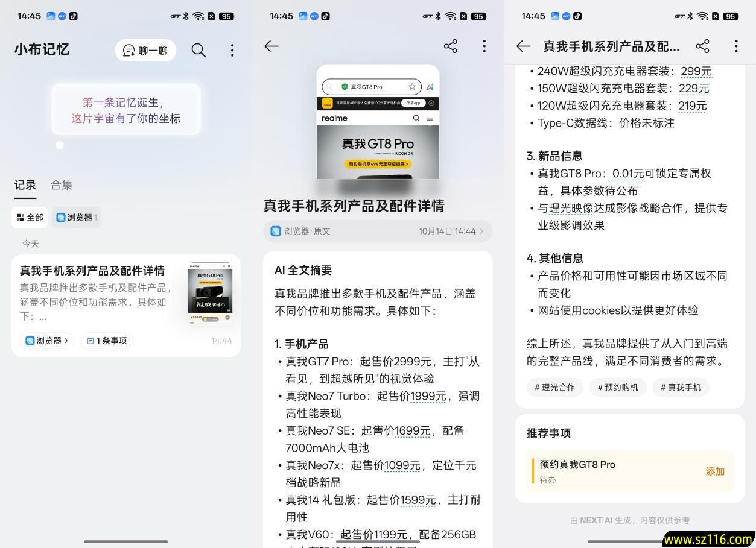Tap the #理光合作 hashtag

click(x=554, y=387)
